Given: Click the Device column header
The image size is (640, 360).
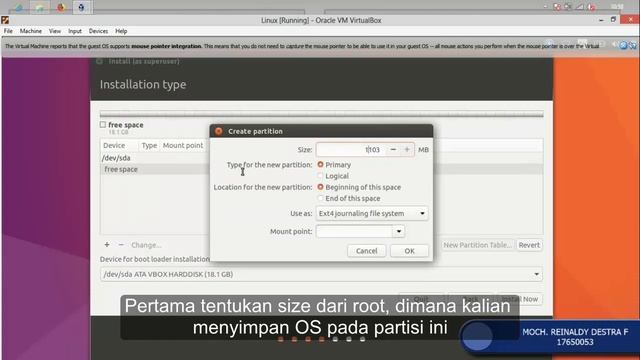Looking at the screenshot, I should point(114,145).
